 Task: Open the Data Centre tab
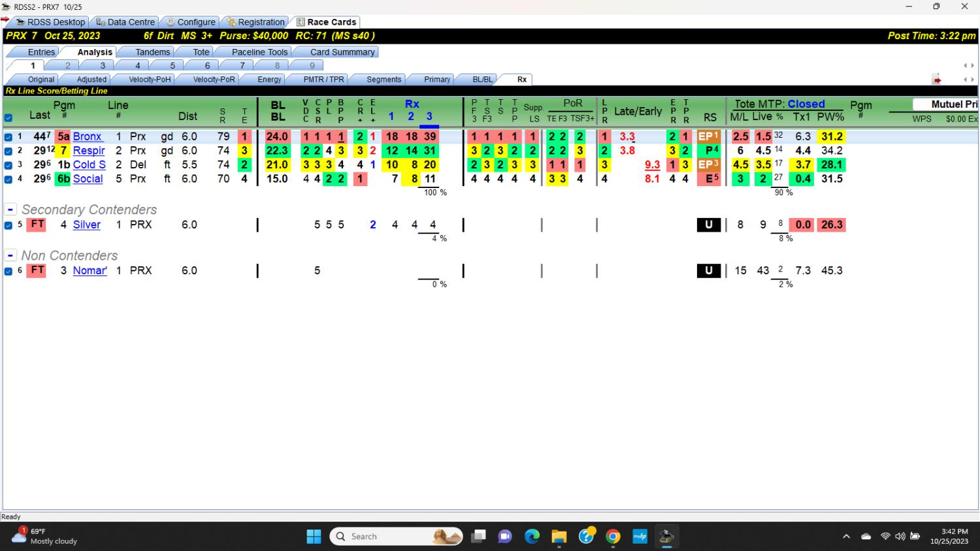(125, 22)
